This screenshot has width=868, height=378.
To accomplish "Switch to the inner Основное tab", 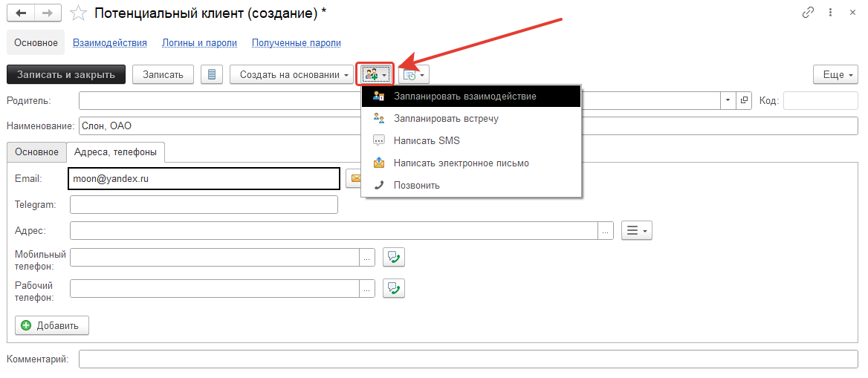I will [x=36, y=152].
